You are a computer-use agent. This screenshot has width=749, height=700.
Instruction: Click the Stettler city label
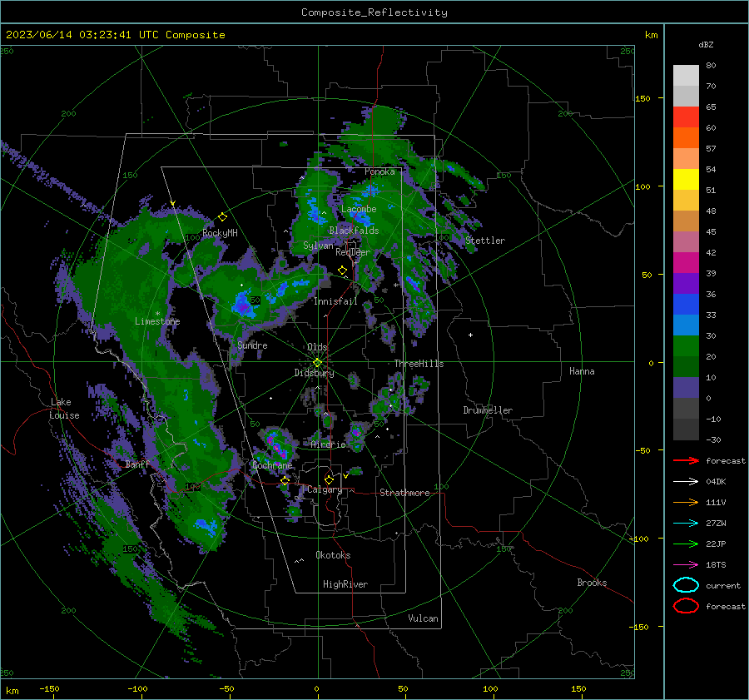(485, 241)
